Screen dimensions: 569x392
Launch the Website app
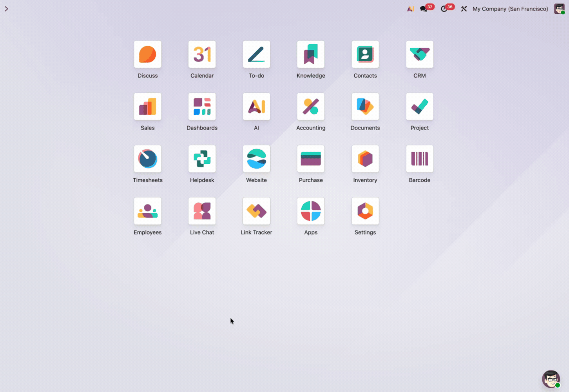tap(256, 159)
